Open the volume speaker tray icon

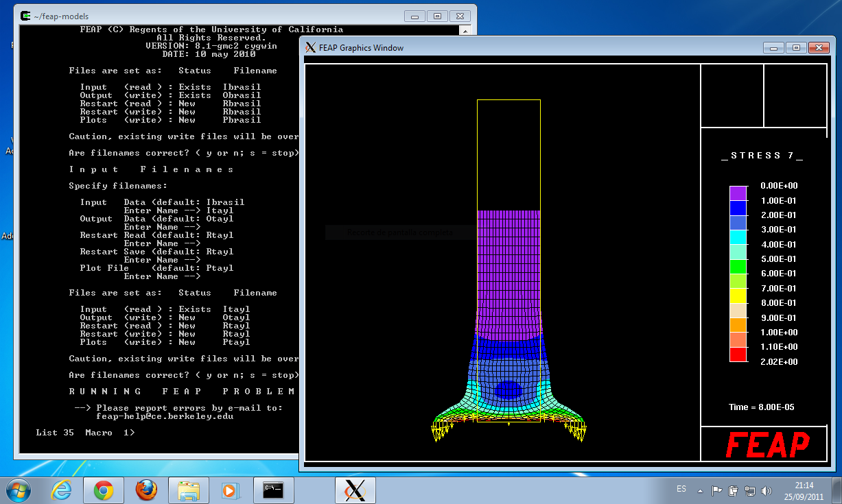(767, 490)
